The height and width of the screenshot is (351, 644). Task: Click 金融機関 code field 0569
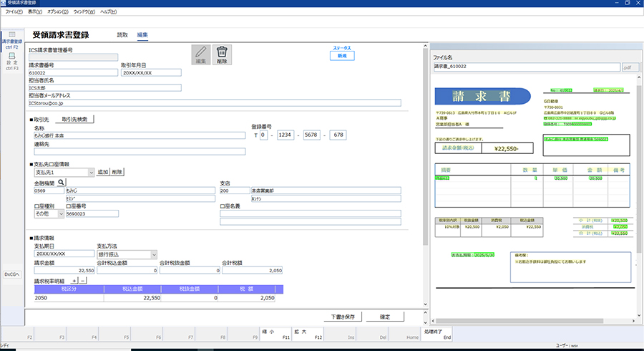point(49,191)
